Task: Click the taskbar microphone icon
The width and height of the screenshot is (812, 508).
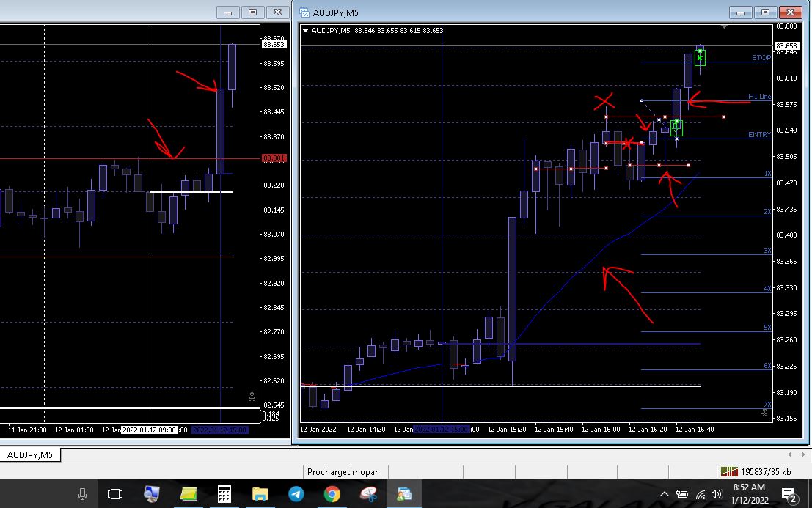Action: click(82, 495)
